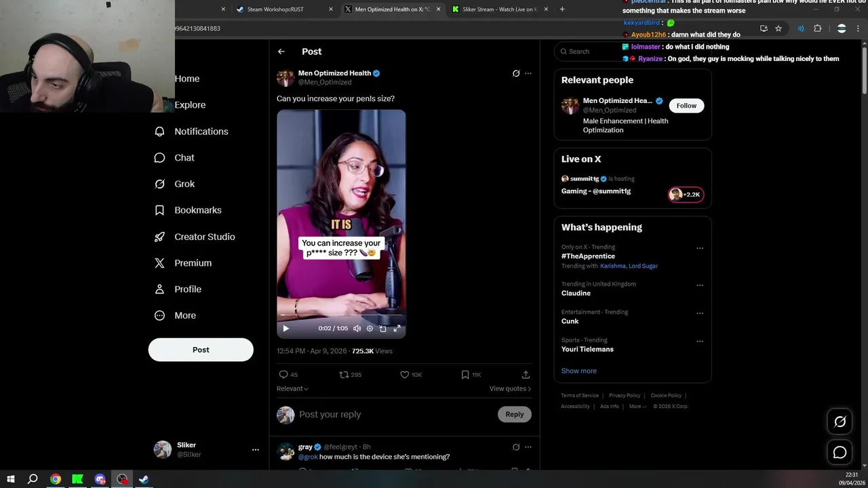Bookmark page with star icon
The height and width of the screenshot is (488, 868).
(x=778, y=28)
